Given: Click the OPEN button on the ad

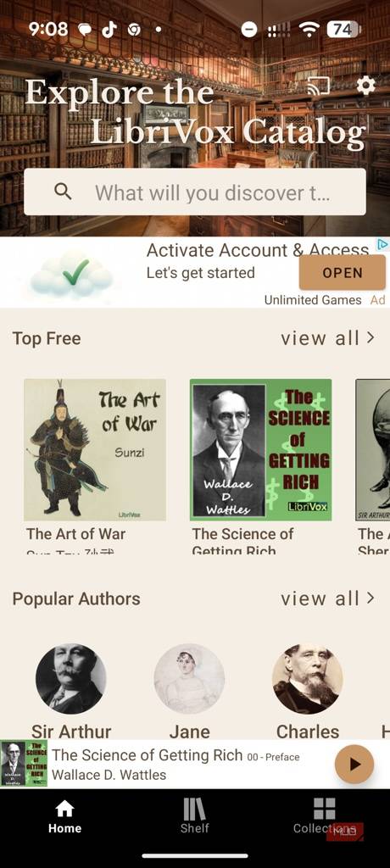Looking at the screenshot, I should pos(343,272).
